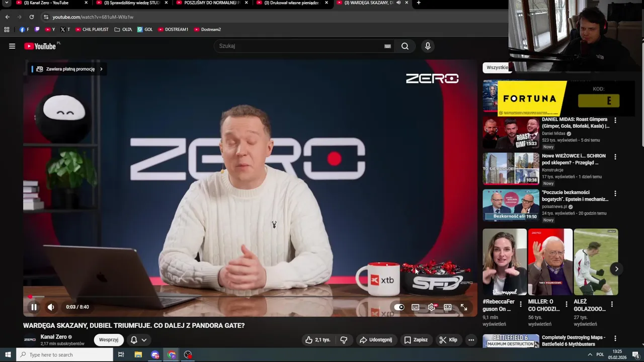Open YouTube hamburger guide menu

[x=12, y=46]
